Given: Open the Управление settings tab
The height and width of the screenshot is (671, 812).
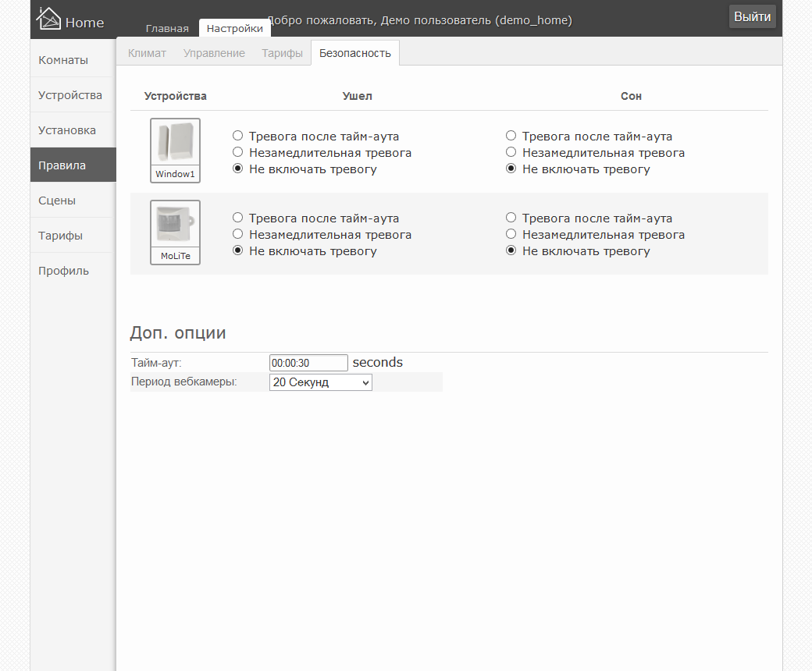Looking at the screenshot, I should coord(214,53).
